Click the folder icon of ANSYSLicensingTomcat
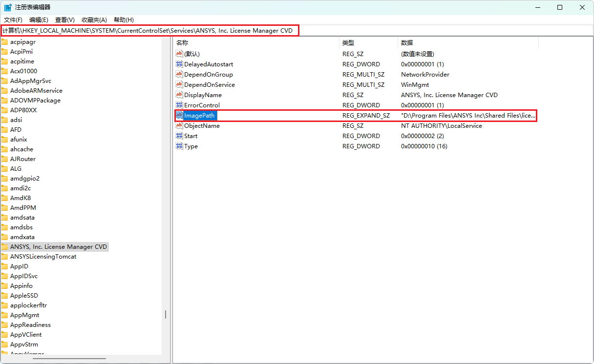Screen dimensions: 594x364 point(5,257)
